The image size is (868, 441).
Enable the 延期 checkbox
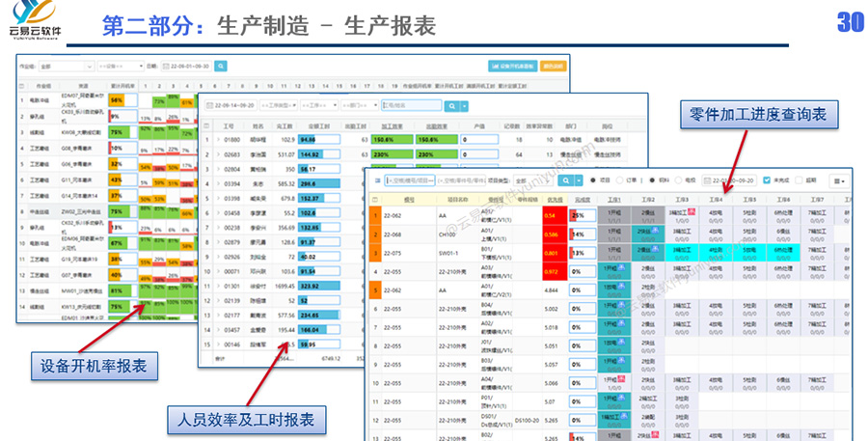click(x=797, y=180)
